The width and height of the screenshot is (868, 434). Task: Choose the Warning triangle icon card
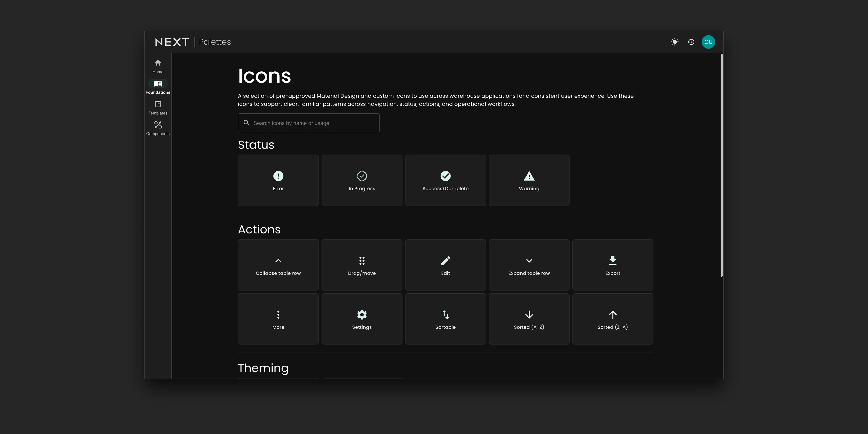tap(529, 180)
